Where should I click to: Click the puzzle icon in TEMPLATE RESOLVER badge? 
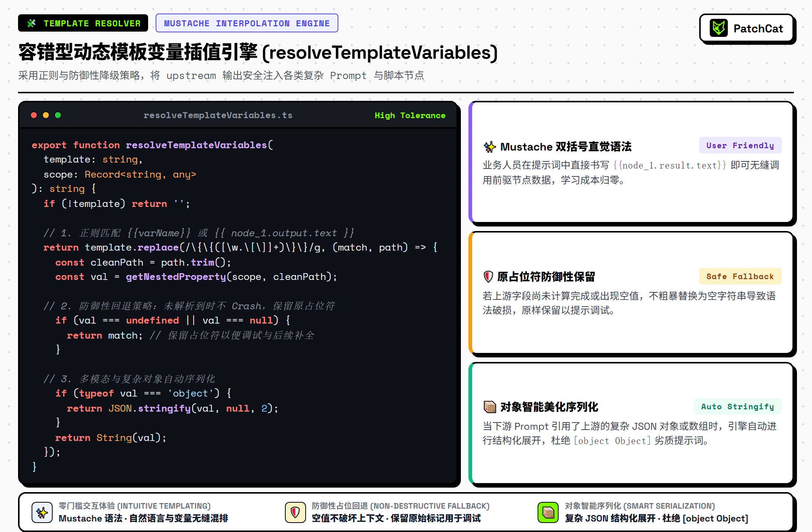32,23
